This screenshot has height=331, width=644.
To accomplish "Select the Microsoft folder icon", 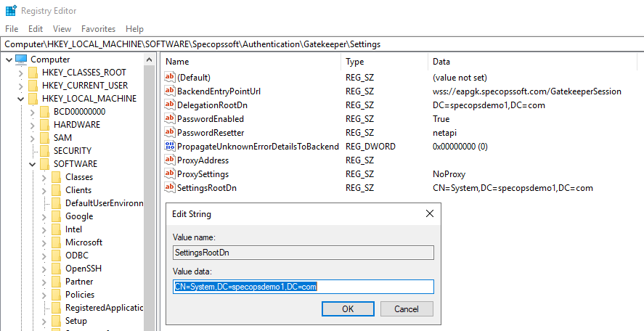I will click(x=56, y=242).
